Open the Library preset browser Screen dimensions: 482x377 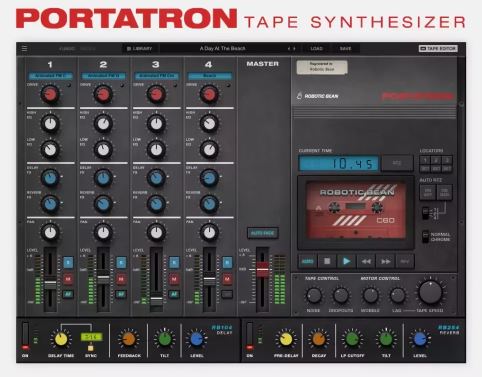[x=139, y=49]
